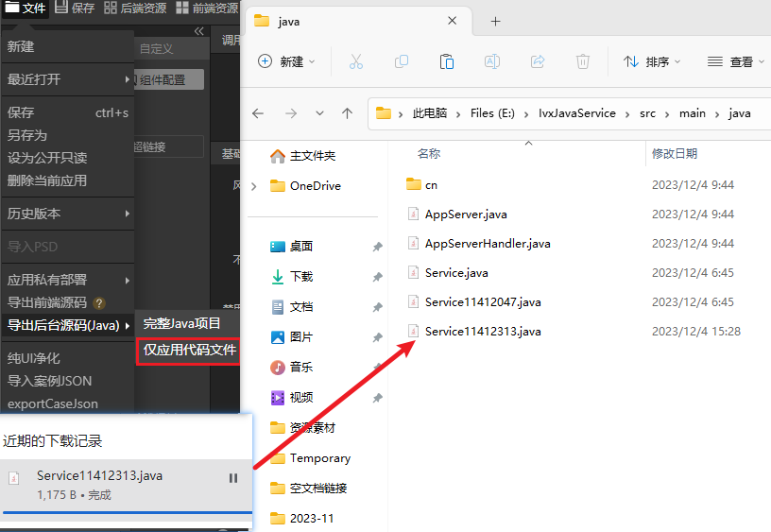
Task: Click help icon beside 导出前端源码
Action: pyautogui.click(x=99, y=303)
